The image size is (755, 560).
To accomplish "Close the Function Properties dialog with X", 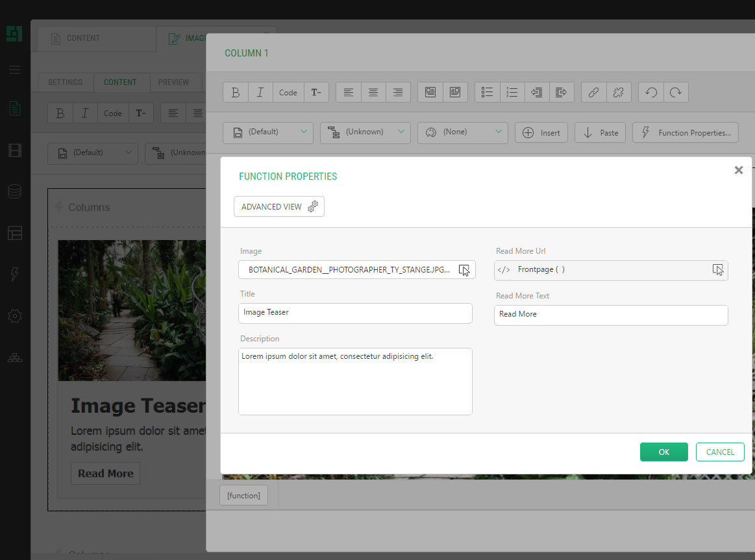I will click(x=738, y=170).
